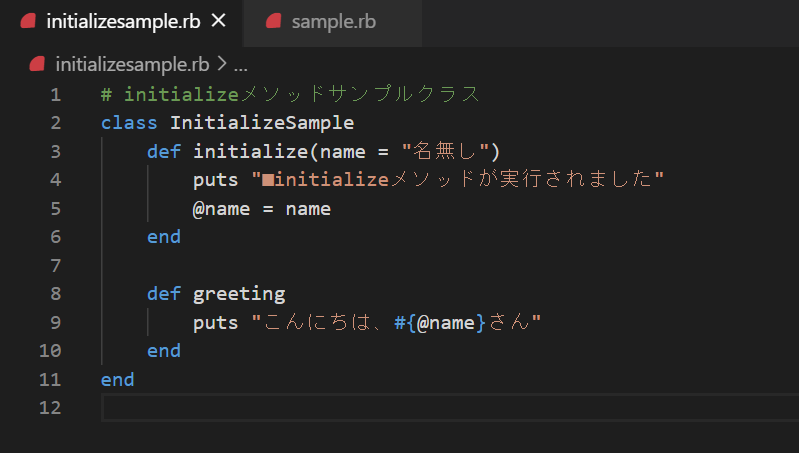Click the greeting method name
The width and height of the screenshot is (799, 453).
pos(239,295)
